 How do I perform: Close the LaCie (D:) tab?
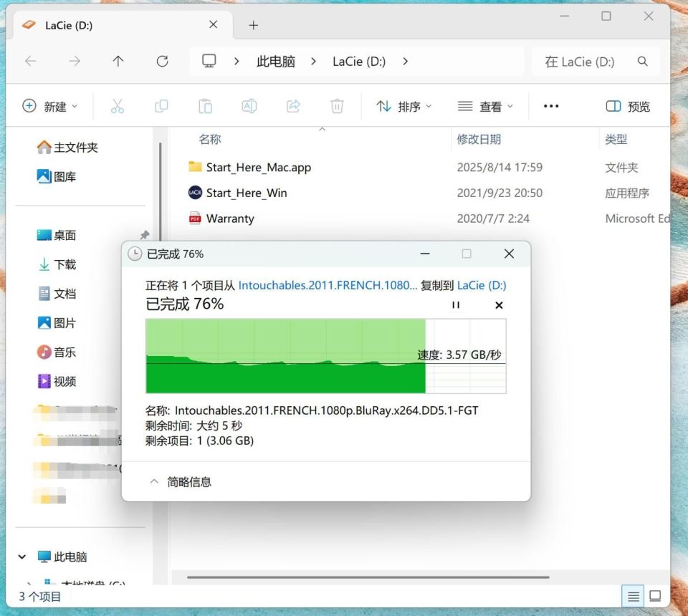(214, 24)
